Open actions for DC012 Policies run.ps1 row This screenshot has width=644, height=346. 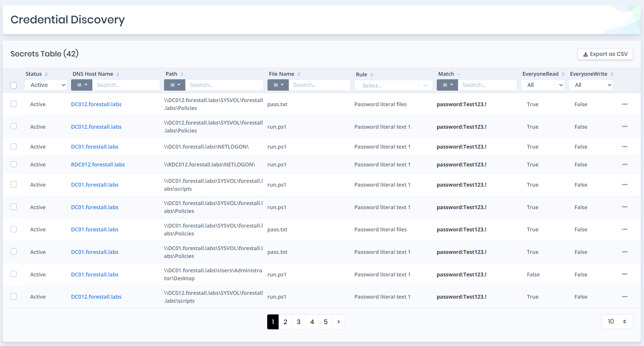tap(625, 126)
